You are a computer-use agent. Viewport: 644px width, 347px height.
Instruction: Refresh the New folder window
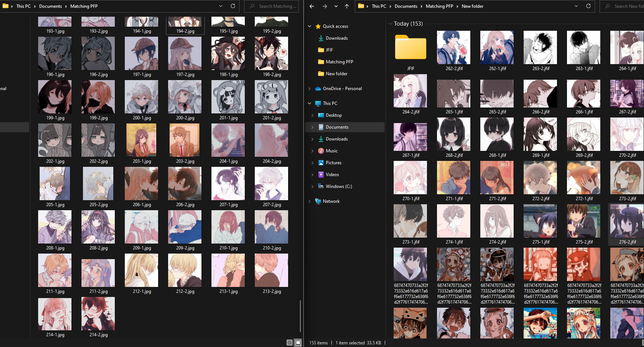coord(588,6)
